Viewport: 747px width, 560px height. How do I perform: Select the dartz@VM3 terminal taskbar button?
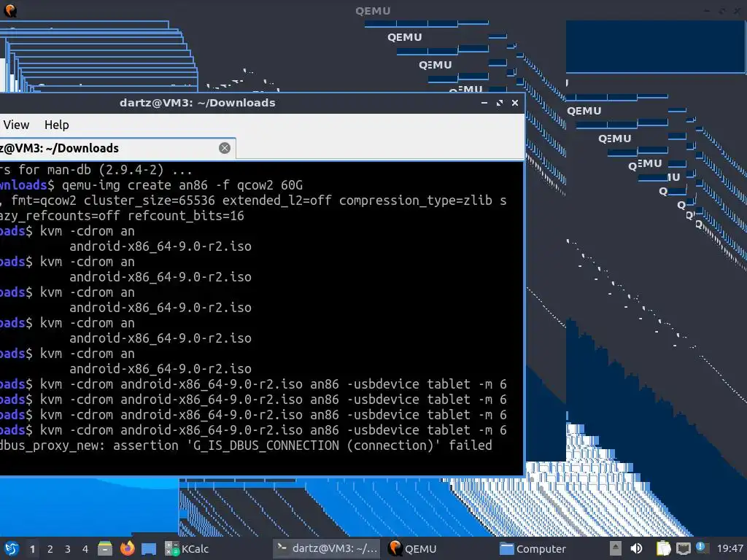pos(328,548)
